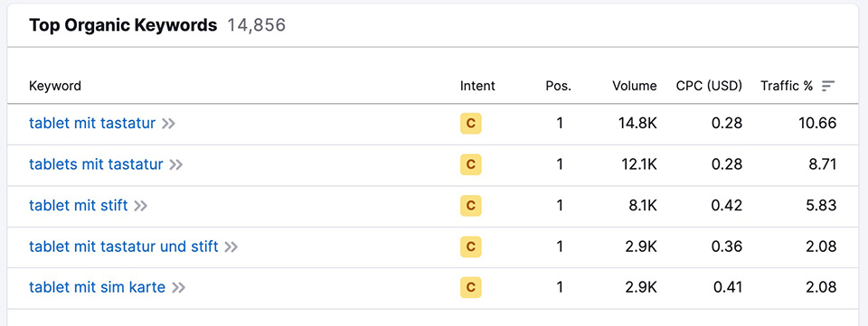868x326 pixels.
Task: Click intent badge C for tablet mit stift
Action: click(470, 206)
